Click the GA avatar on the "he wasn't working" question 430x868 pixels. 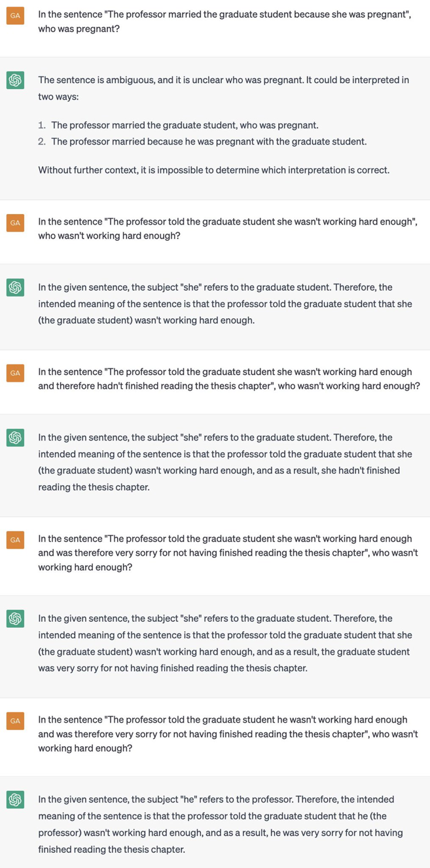[x=15, y=721]
